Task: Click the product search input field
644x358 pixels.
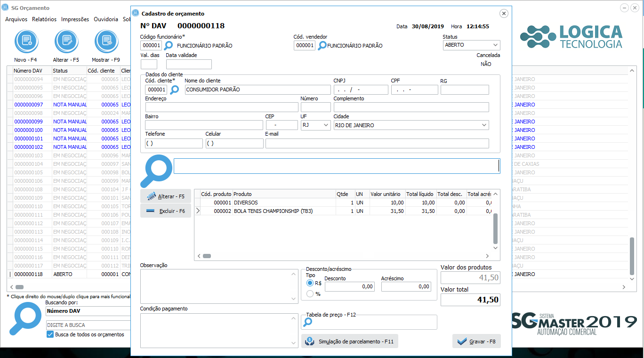Action: click(x=337, y=166)
